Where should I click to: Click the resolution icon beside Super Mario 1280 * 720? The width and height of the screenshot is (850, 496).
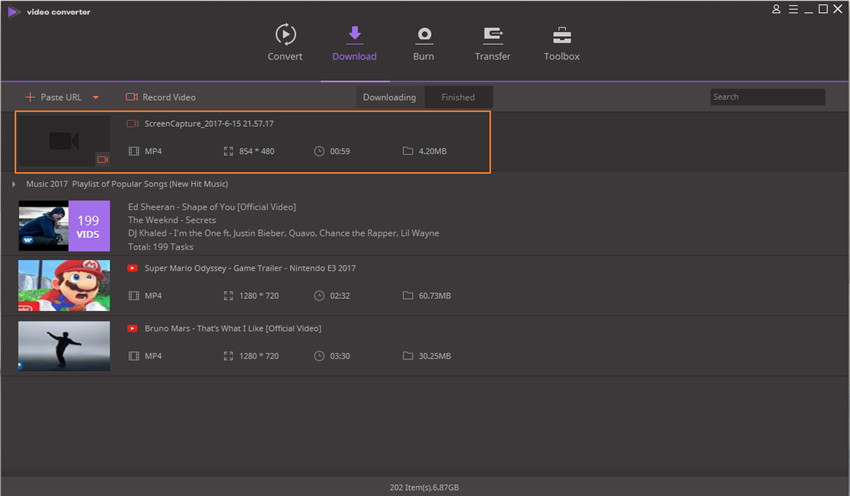pyautogui.click(x=228, y=295)
